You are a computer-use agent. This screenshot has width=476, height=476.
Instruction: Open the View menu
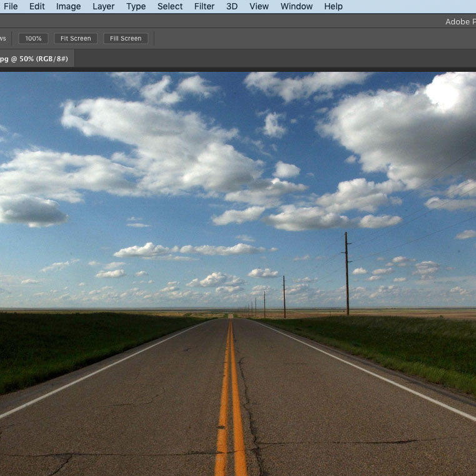click(259, 6)
